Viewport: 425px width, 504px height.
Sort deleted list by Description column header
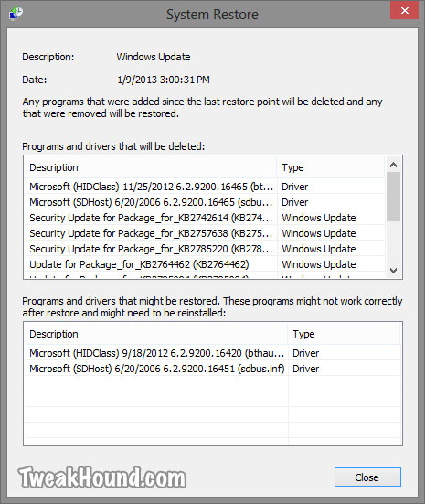pyautogui.click(x=150, y=167)
